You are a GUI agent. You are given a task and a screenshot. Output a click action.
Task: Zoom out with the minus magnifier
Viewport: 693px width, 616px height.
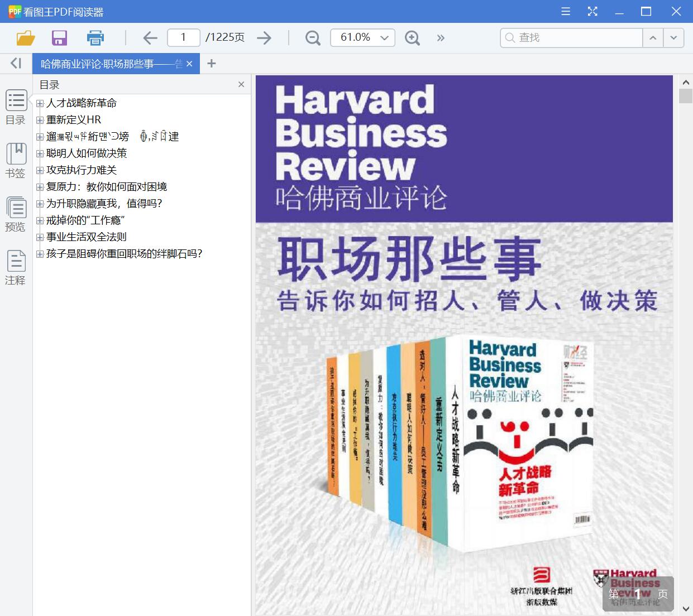click(x=313, y=38)
